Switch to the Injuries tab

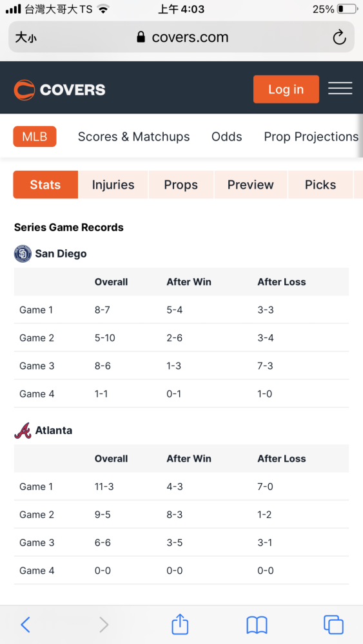click(113, 185)
